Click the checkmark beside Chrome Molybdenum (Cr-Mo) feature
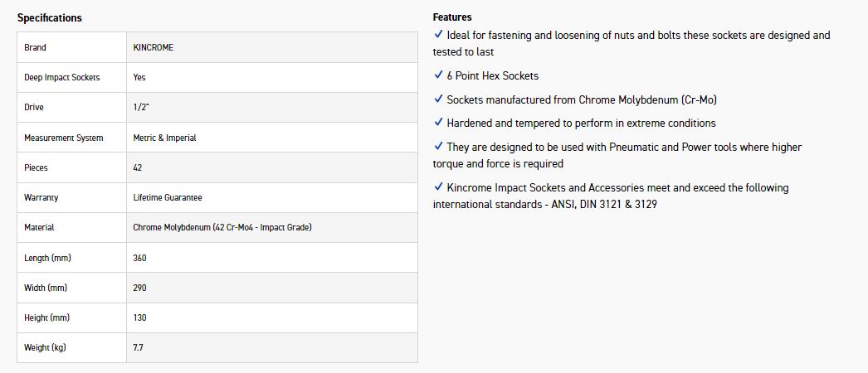868x373 pixels. pos(438,99)
